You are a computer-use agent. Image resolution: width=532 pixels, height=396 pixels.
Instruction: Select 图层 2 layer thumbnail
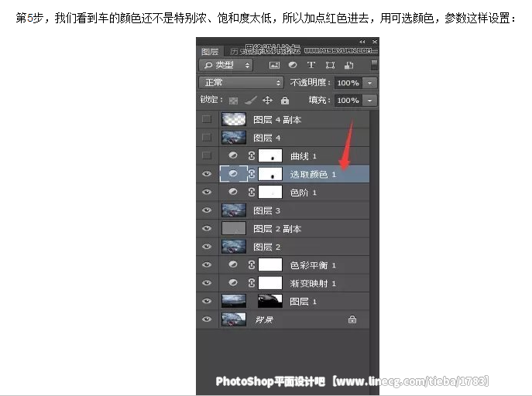click(x=234, y=247)
